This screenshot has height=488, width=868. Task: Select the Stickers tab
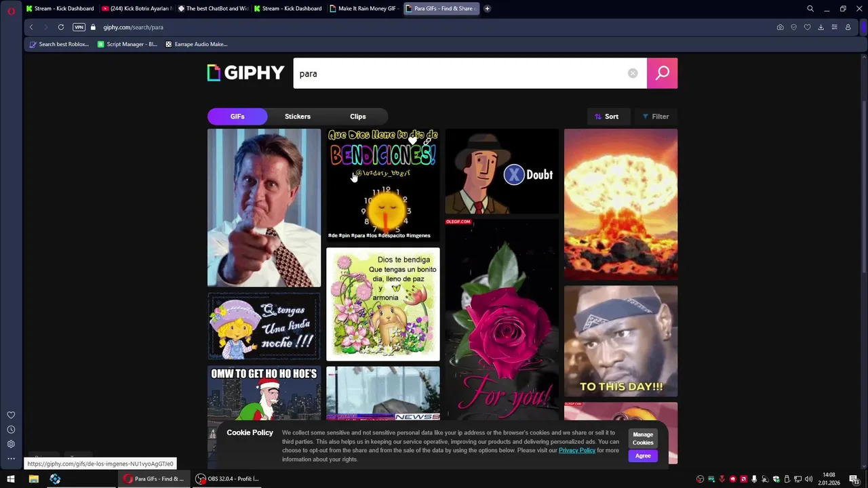click(x=298, y=117)
